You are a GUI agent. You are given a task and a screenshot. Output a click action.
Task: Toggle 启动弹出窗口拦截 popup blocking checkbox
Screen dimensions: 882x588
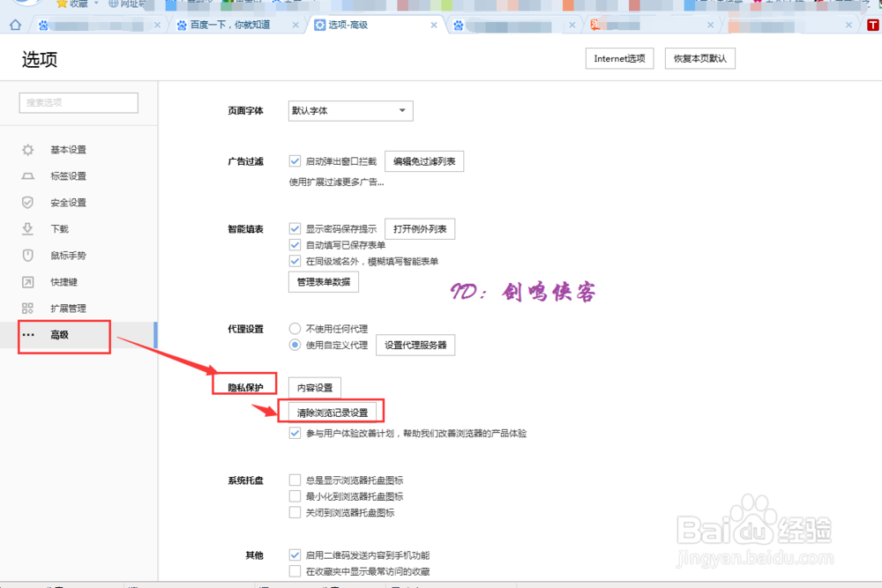[x=295, y=160]
